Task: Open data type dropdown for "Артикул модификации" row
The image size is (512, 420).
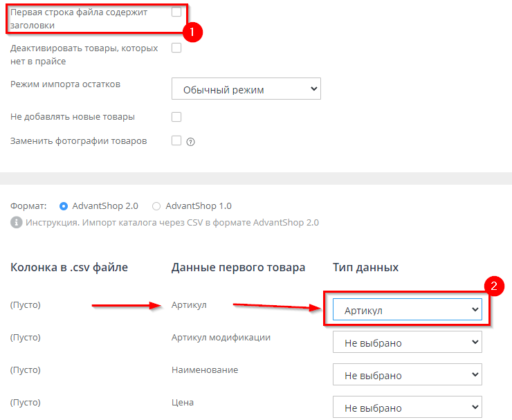Action: pyautogui.click(x=407, y=343)
